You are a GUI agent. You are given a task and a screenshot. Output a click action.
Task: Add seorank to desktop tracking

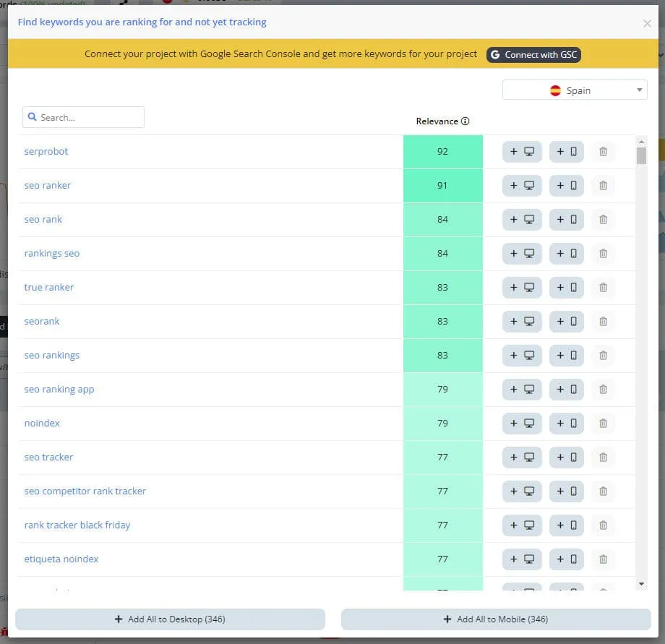[x=522, y=322]
